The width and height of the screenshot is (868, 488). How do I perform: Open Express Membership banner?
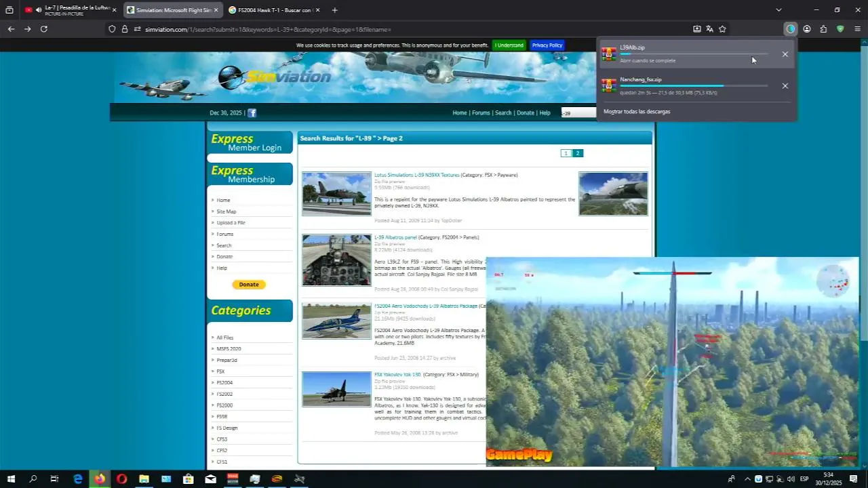click(x=250, y=174)
